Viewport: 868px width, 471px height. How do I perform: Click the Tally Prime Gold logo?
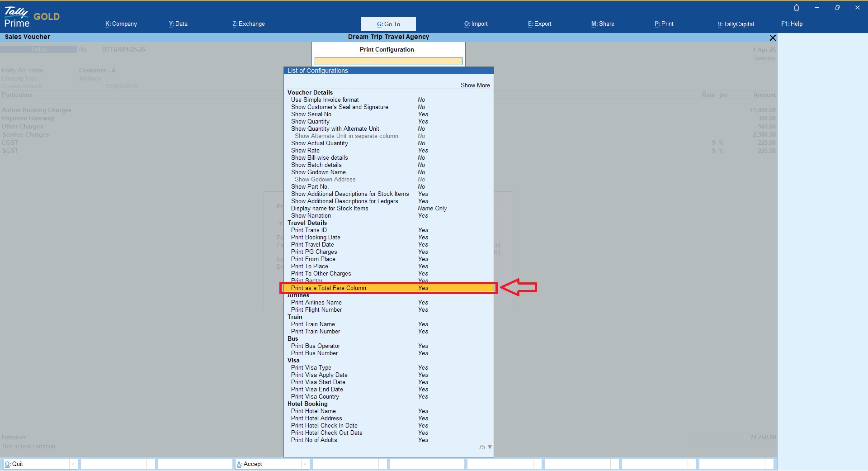click(x=32, y=17)
